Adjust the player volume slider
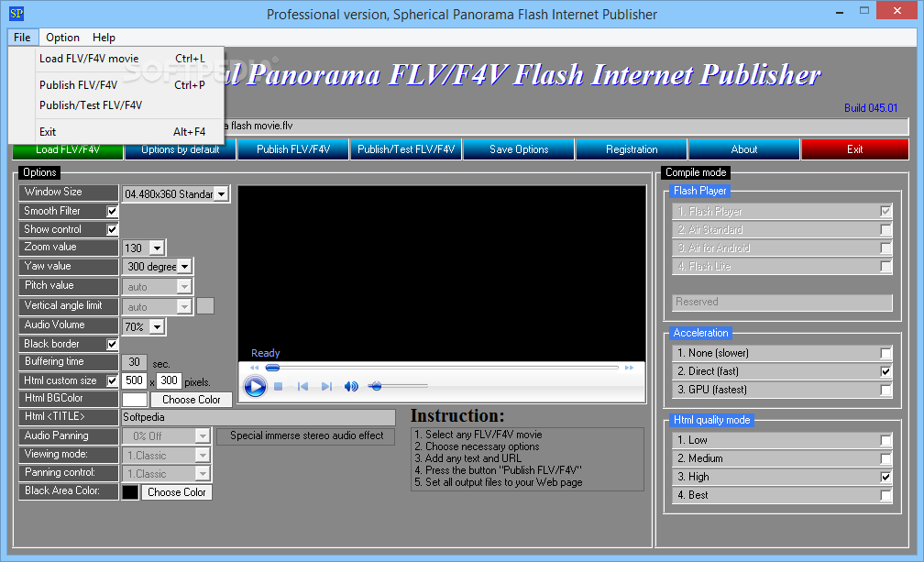Viewport: 924px width, 562px height. pyautogui.click(x=399, y=387)
